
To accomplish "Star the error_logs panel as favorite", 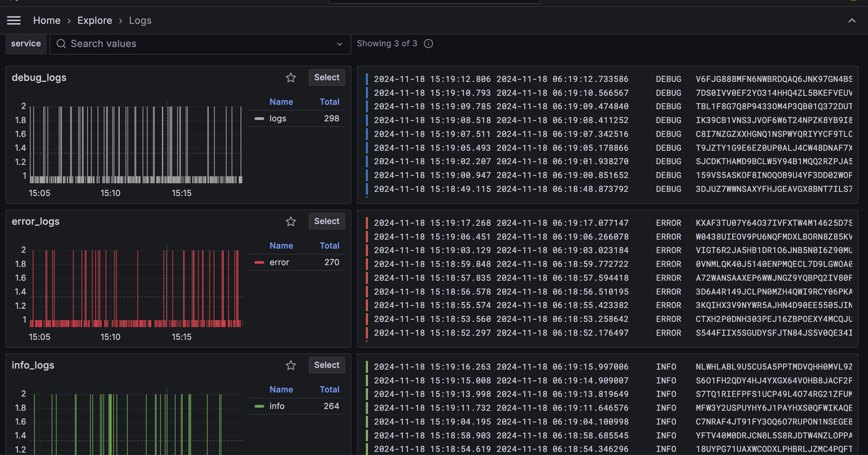I will coord(290,221).
